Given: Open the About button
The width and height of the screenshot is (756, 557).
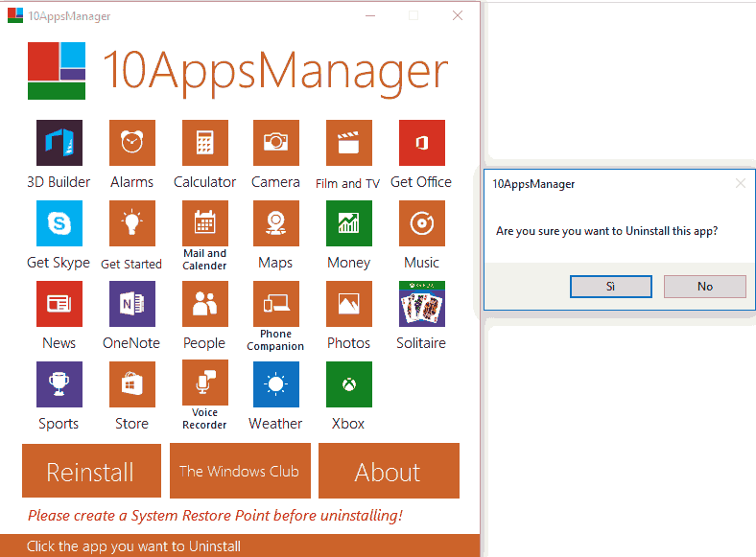Looking at the screenshot, I should point(389,471).
